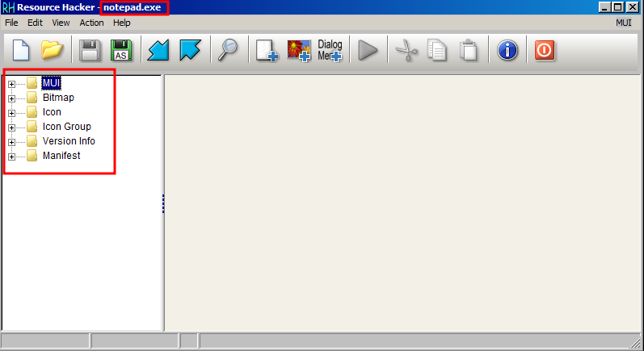Click the New blank script icon
The height and width of the screenshot is (351, 644).
click(x=21, y=50)
